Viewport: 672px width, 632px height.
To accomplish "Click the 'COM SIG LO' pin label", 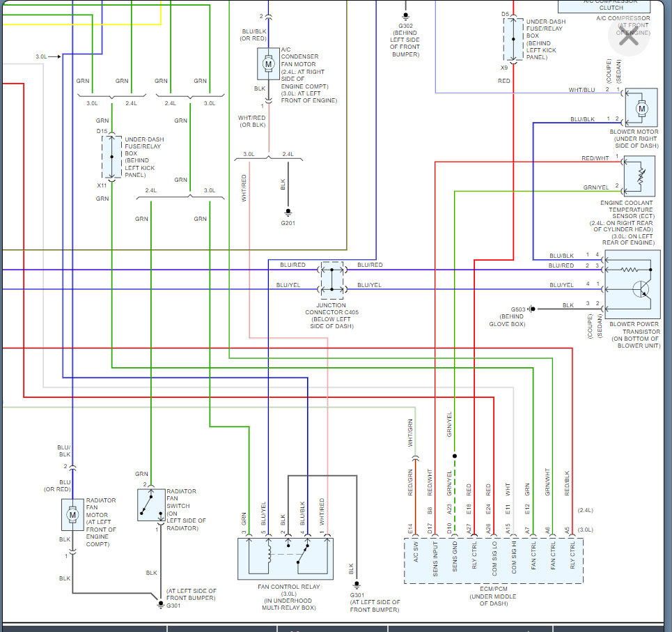I will [494, 559].
